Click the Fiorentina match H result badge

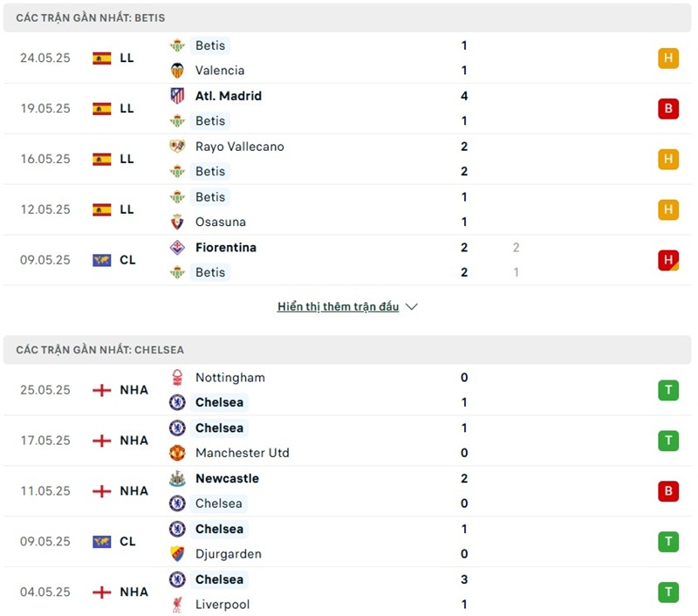click(x=668, y=260)
